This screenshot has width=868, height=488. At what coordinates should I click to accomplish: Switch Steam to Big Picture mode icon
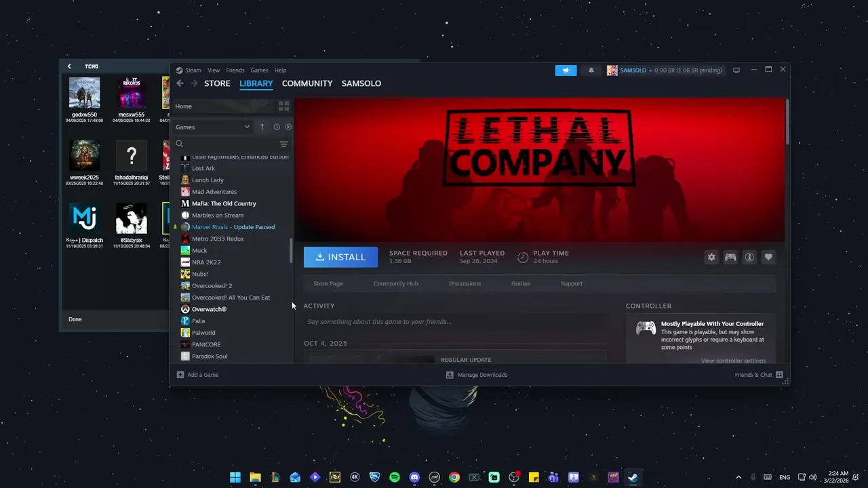[x=736, y=70]
